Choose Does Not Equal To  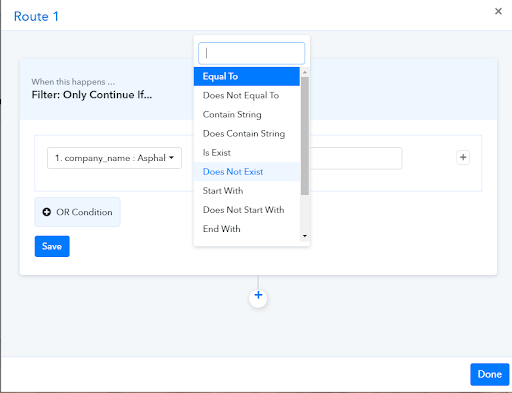(247, 95)
